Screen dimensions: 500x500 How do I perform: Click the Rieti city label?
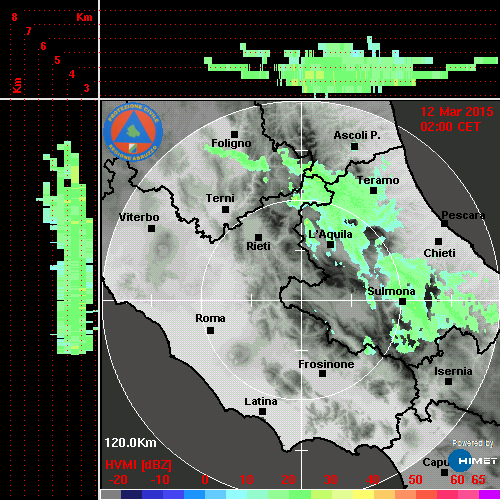pyautogui.click(x=258, y=246)
